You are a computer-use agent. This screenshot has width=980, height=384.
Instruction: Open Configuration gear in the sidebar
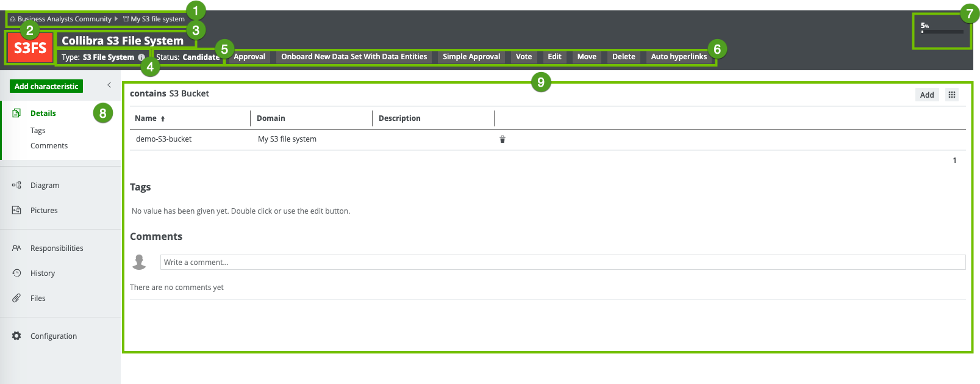coord(53,336)
